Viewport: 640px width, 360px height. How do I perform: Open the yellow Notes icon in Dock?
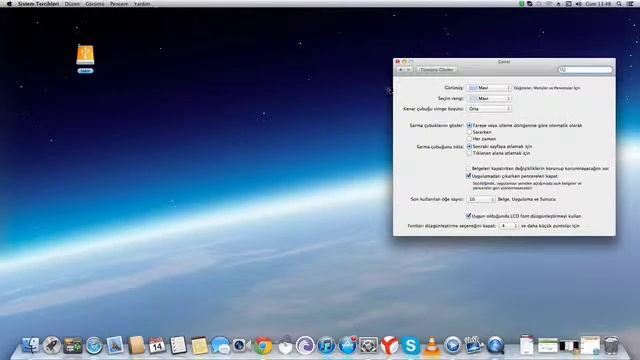200,345
